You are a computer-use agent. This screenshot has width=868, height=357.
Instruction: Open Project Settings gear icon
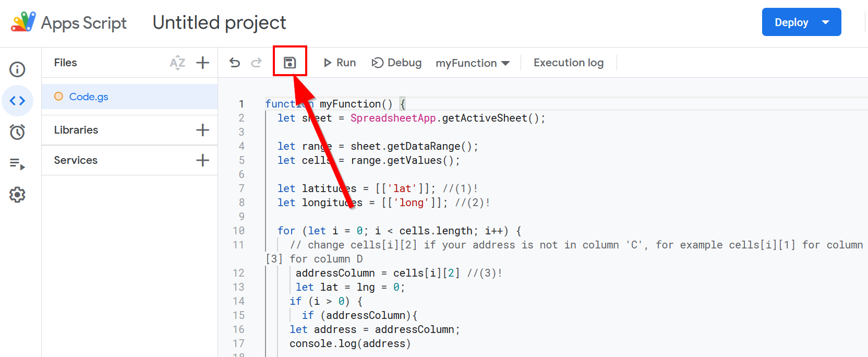(x=17, y=195)
